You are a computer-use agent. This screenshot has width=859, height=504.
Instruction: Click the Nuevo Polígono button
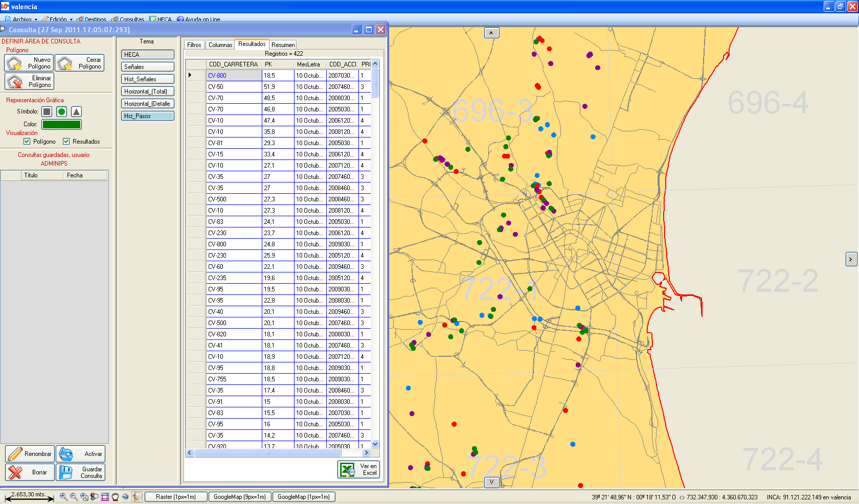(x=29, y=63)
